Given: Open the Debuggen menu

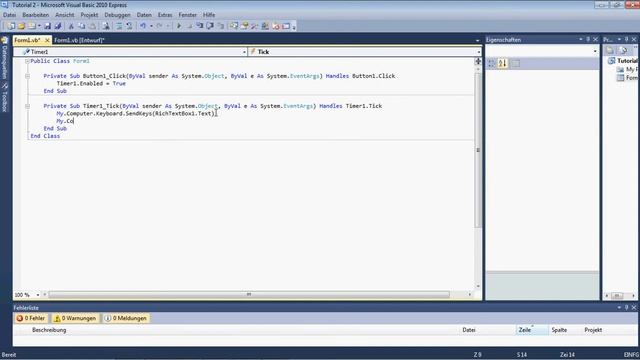Looking at the screenshot, I should [117, 15].
